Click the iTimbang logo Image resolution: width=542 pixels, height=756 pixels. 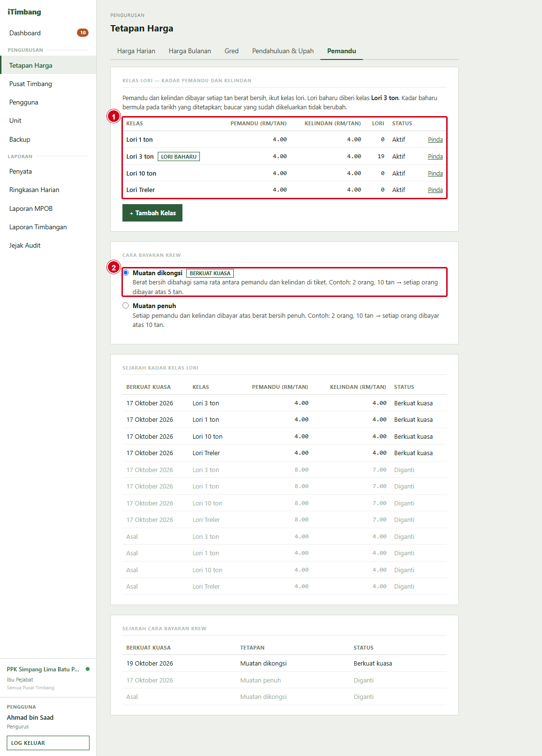tap(24, 12)
